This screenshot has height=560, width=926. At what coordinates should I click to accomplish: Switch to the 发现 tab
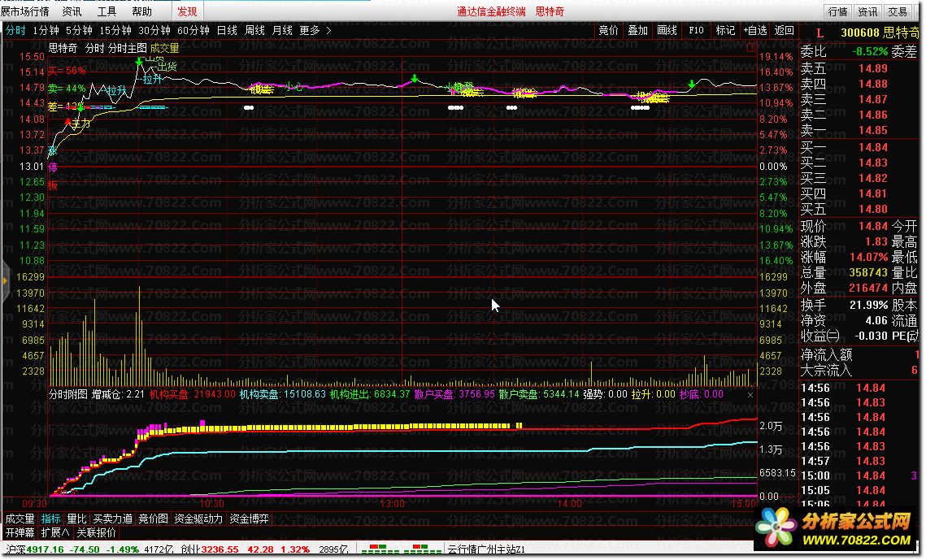pyautogui.click(x=187, y=11)
